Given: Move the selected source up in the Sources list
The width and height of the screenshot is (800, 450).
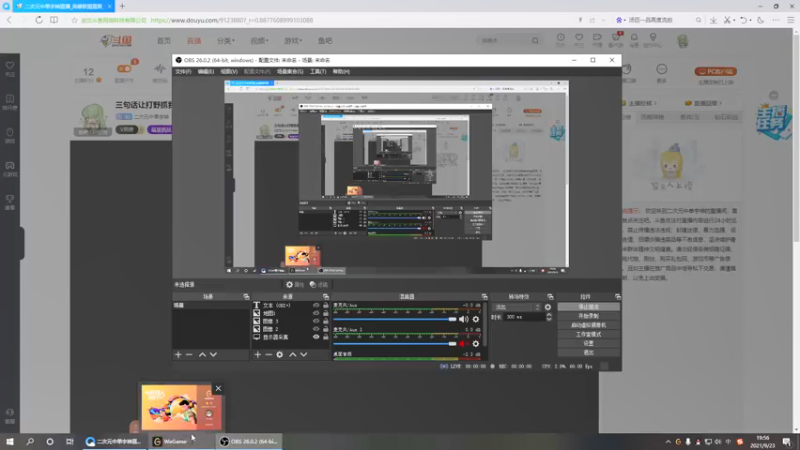Looking at the screenshot, I should coord(293,355).
